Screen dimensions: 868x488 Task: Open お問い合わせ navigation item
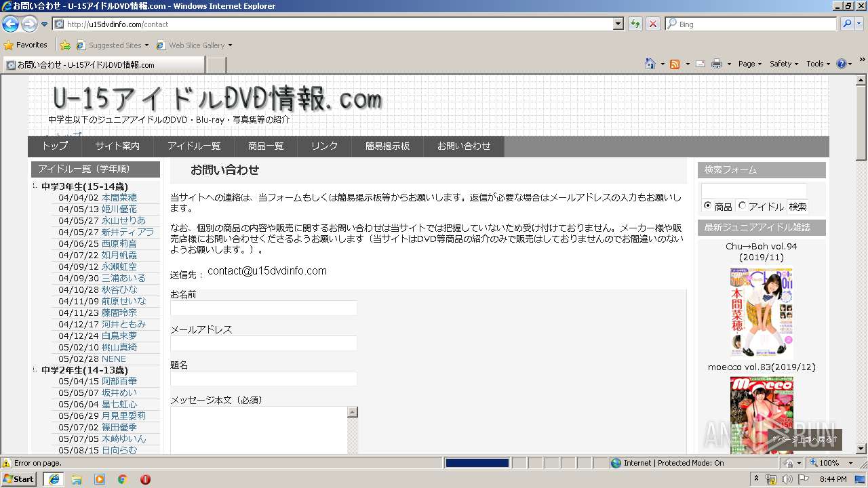click(x=464, y=146)
